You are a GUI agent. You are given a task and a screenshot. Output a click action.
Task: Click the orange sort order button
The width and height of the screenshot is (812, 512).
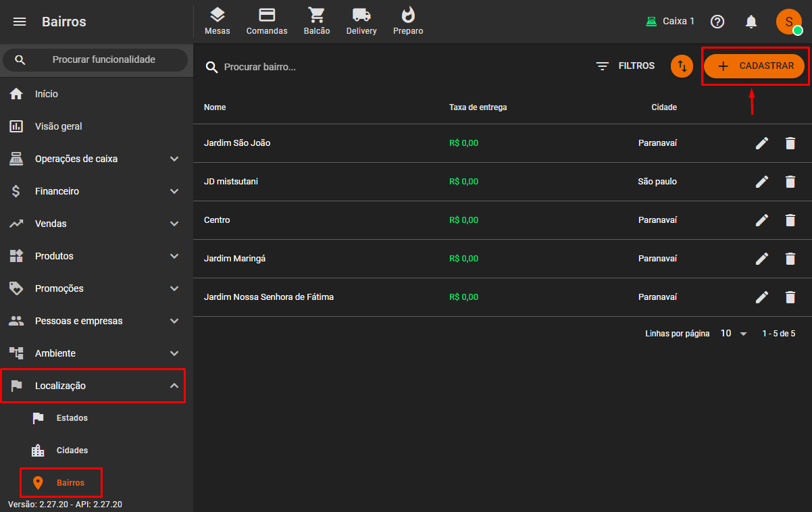point(682,66)
